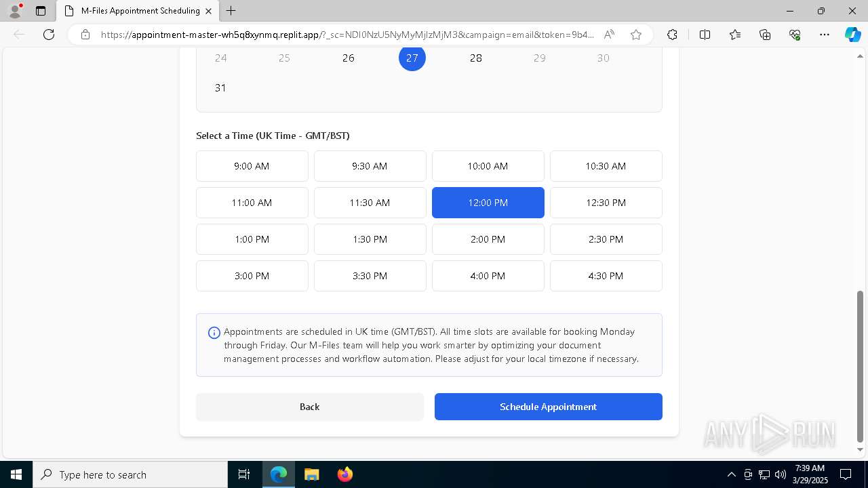Open the Copilot sidebar
The height and width of the screenshot is (488, 868).
pos(852,35)
